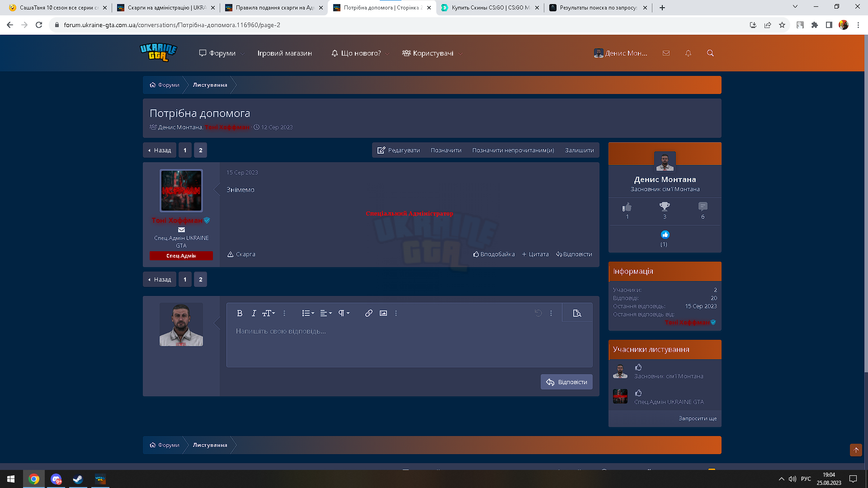868x488 pixels.
Task: Click Редагувати conversation button
Action: click(399, 150)
